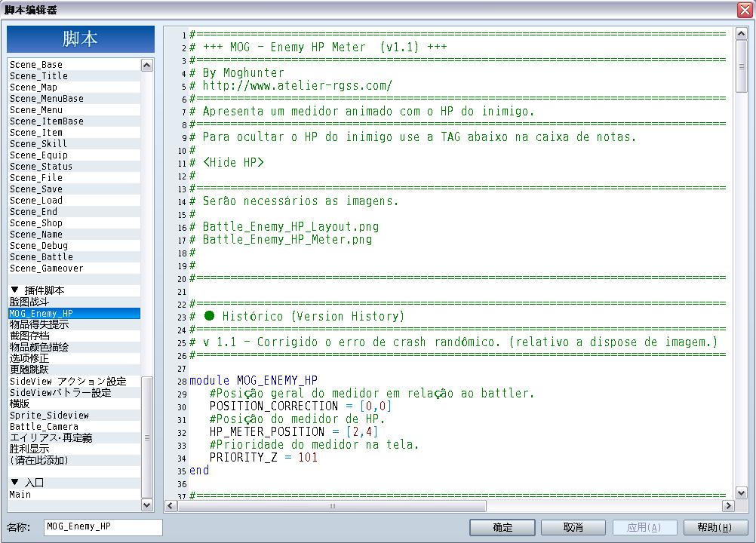756x543 pixels.
Task: Select the Scene_Battle script
Action: (x=74, y=257)
